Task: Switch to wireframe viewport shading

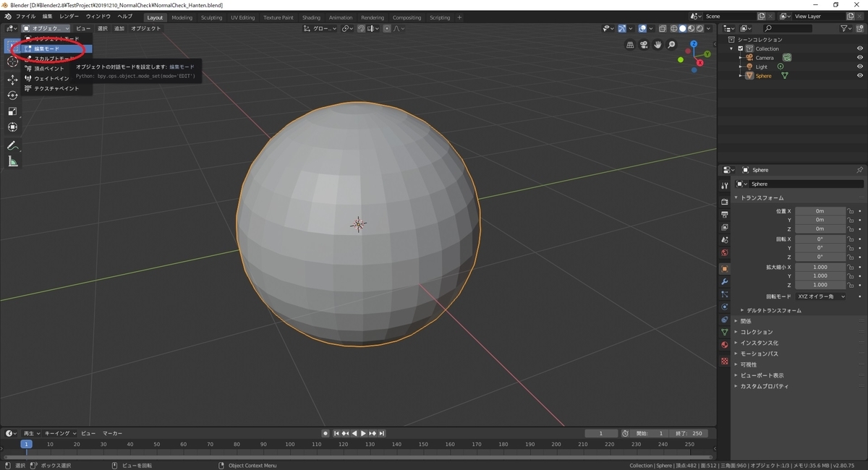Action: [673, 28]
